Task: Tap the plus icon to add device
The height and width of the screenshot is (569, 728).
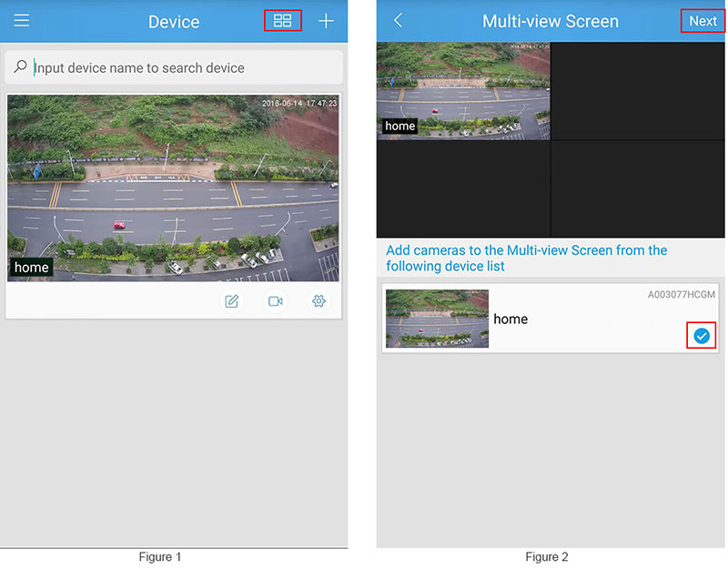Action: point(326,21)
